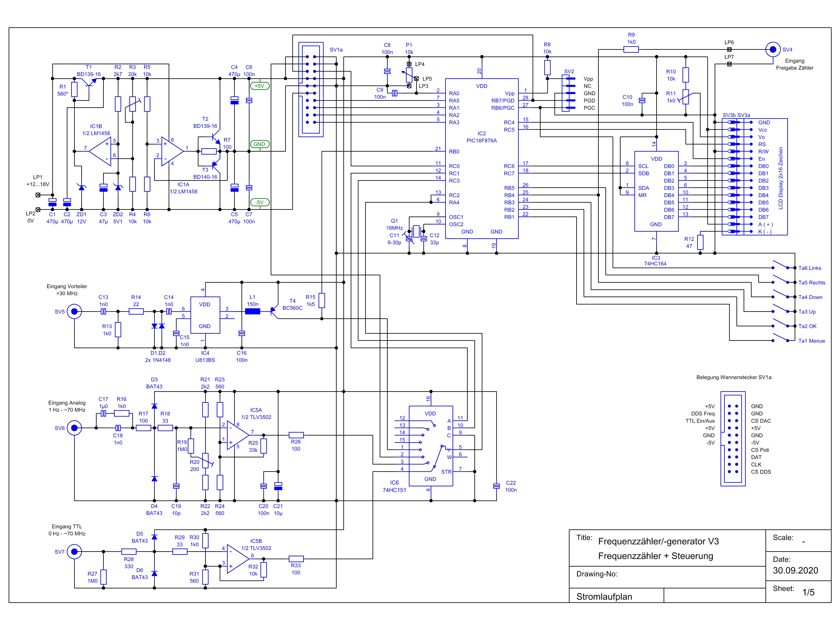Screen dimensions: 840x630
Task: Select 'LCD Display 2x16 Zeichen' vertical text
Action: [781, 178]
